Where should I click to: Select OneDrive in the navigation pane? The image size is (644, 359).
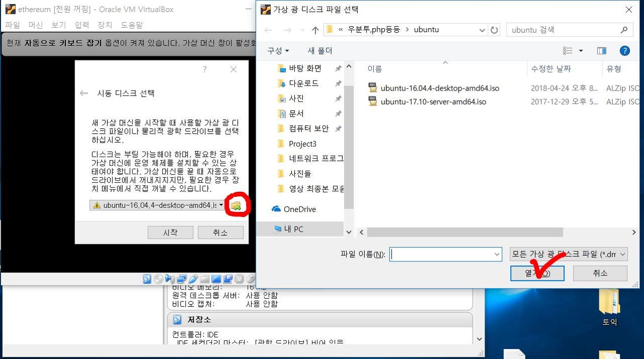(x=300, y=209)
